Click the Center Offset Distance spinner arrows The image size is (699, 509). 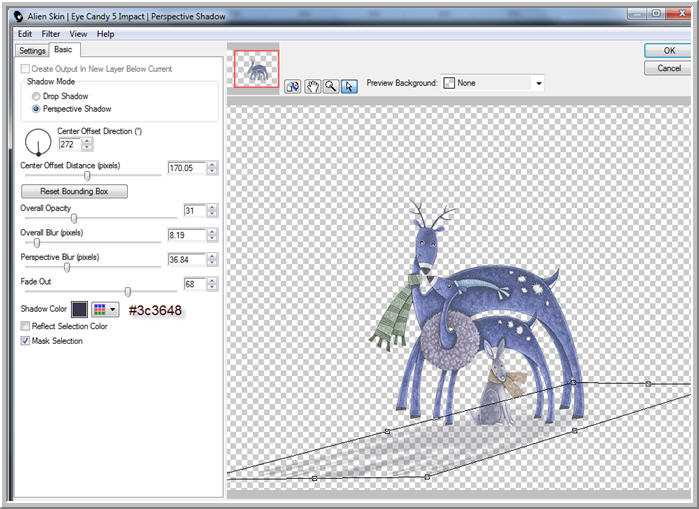coord(212,168)
